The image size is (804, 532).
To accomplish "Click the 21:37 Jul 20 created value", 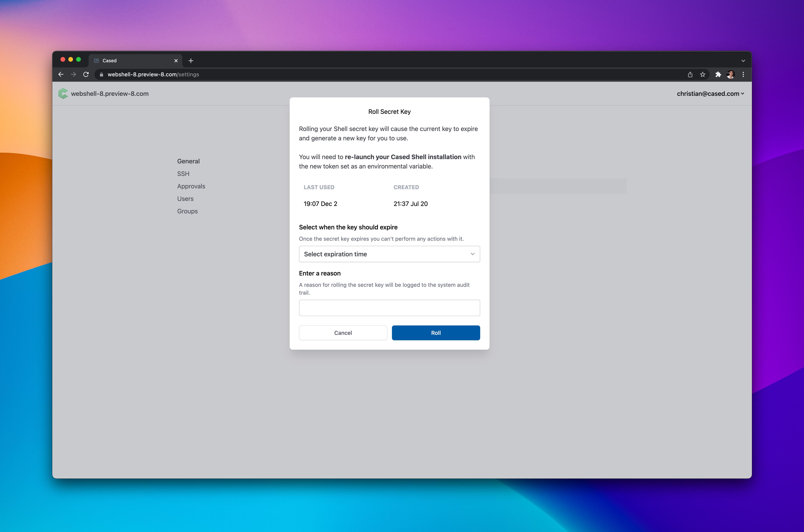I will click(410, 204).
